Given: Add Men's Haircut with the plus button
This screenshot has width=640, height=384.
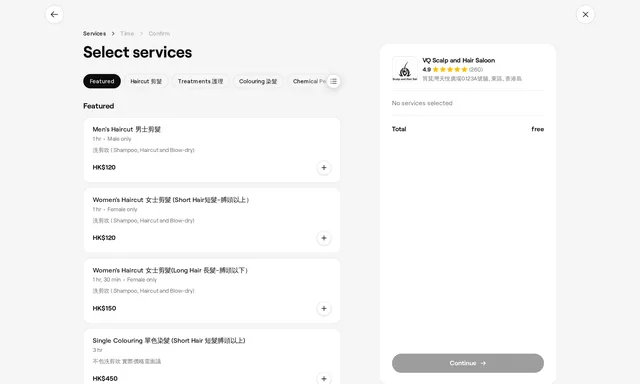Looking at the screenshot, I should pyautogui.click(x=324, y=167).
